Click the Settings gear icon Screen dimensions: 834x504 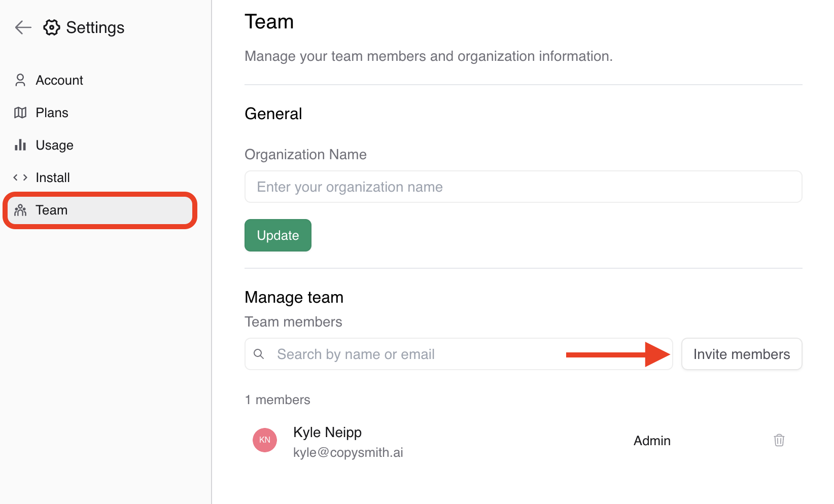click(x=51, y=27)
